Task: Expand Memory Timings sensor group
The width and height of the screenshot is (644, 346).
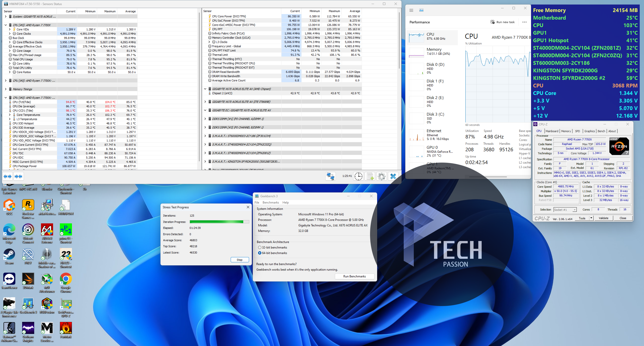Action: pos(6,89)
